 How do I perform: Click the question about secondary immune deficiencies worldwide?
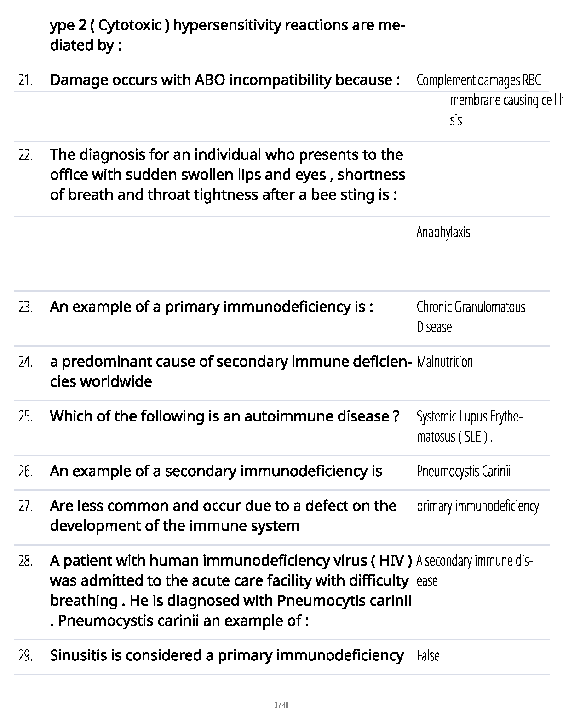[x=230, y=371]
